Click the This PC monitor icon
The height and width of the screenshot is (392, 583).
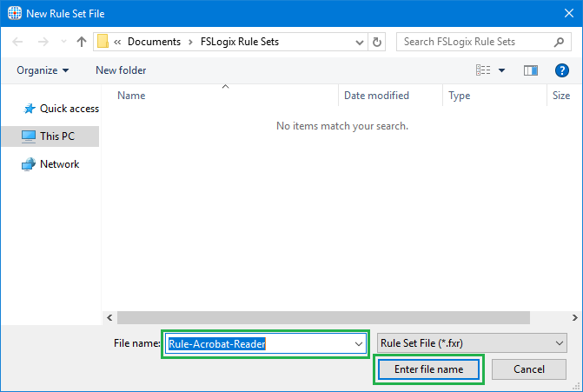click(x=29, y=136)
